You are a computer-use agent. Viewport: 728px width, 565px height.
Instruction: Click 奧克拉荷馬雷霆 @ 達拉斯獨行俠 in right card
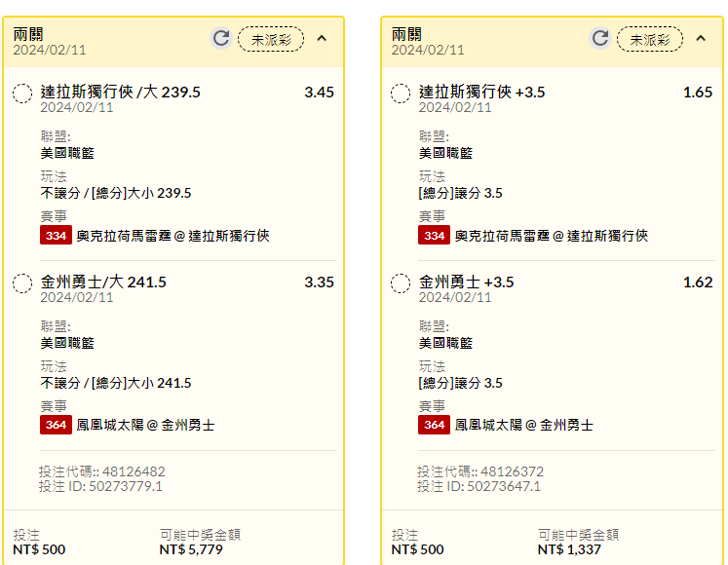coord(551,236)
